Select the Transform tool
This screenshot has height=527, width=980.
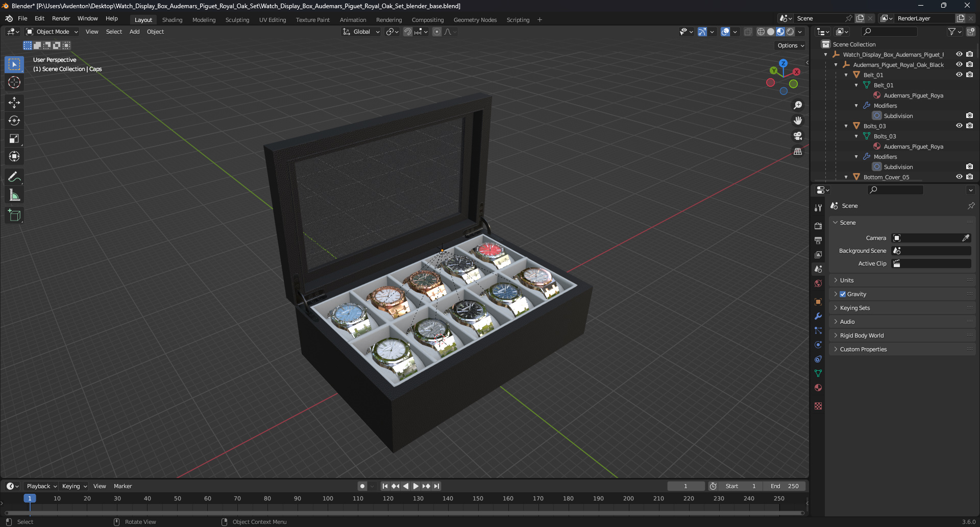(x=14, y=156)
